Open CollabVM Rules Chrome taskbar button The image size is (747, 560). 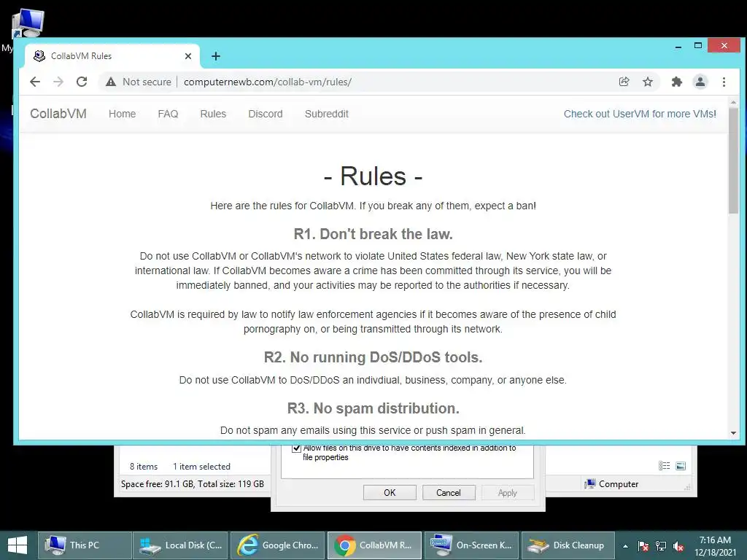click(374, 545)
